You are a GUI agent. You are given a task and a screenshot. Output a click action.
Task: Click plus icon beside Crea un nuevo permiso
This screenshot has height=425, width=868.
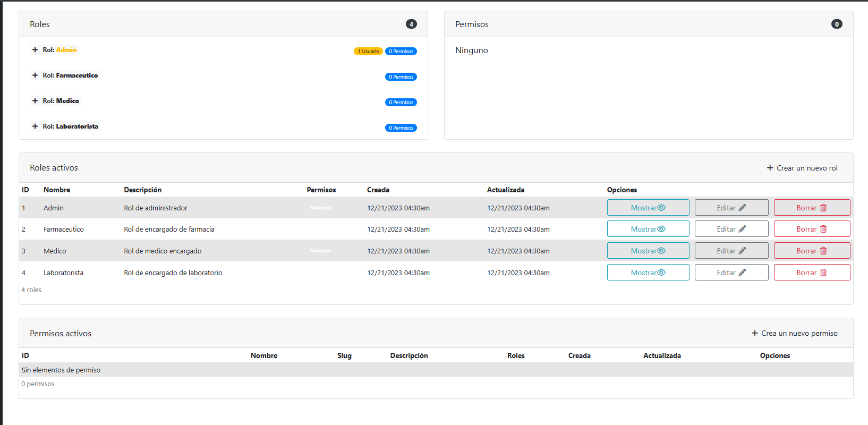click(x=754, y=333)
